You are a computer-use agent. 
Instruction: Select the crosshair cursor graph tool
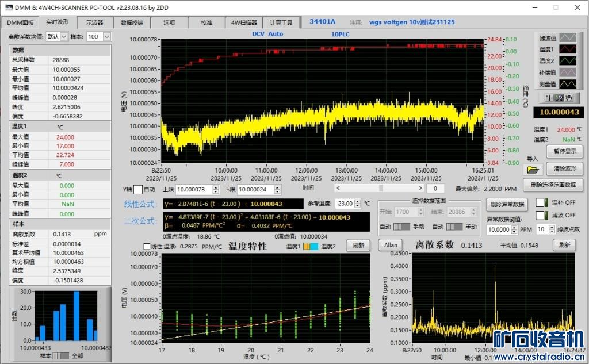click(x=549, y=98)
